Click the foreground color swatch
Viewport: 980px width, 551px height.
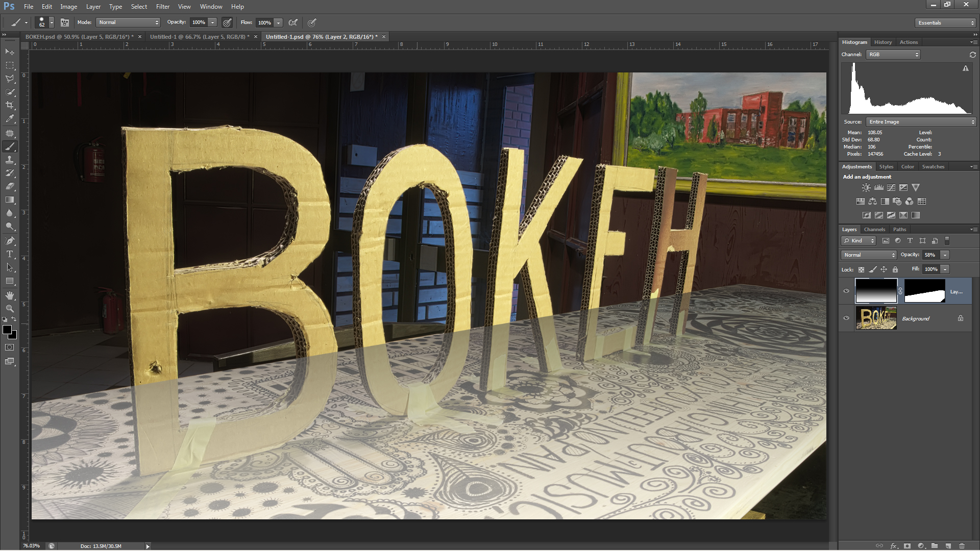click(x=7, y=330)
